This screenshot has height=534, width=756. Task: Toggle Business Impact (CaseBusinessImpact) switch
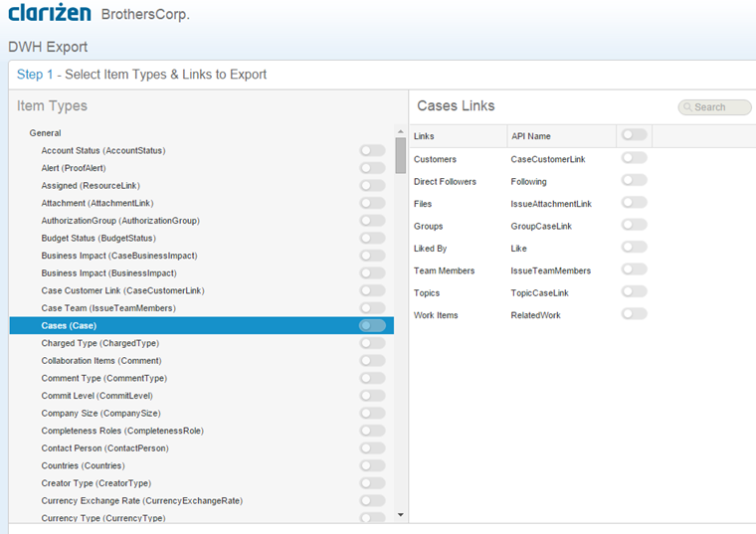[372, 256]
